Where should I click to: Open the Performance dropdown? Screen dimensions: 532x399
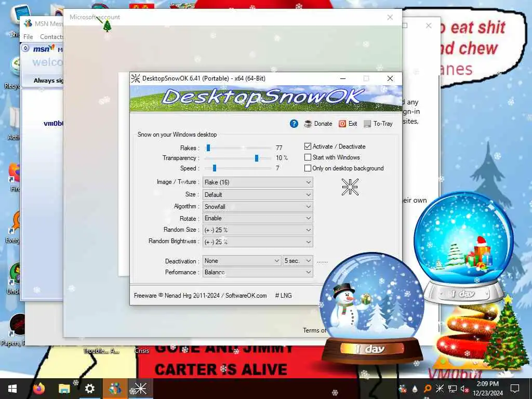click(x=258, y=272)
